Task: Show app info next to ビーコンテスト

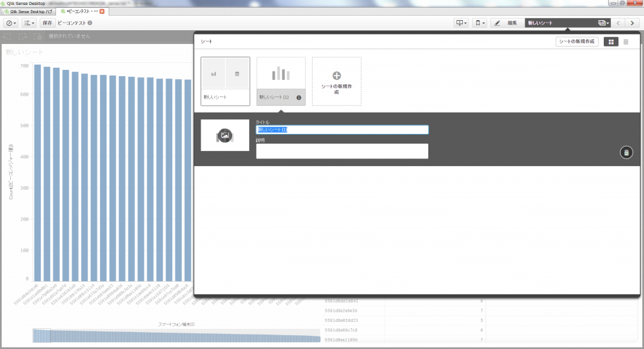Action: pyautogui.click(x=90, y=23)
